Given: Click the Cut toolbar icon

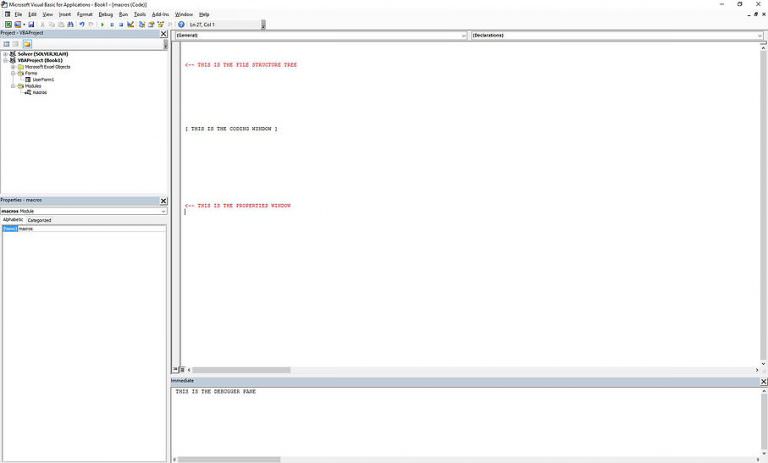Looking at the screenshot, I should tap(42, 24).
